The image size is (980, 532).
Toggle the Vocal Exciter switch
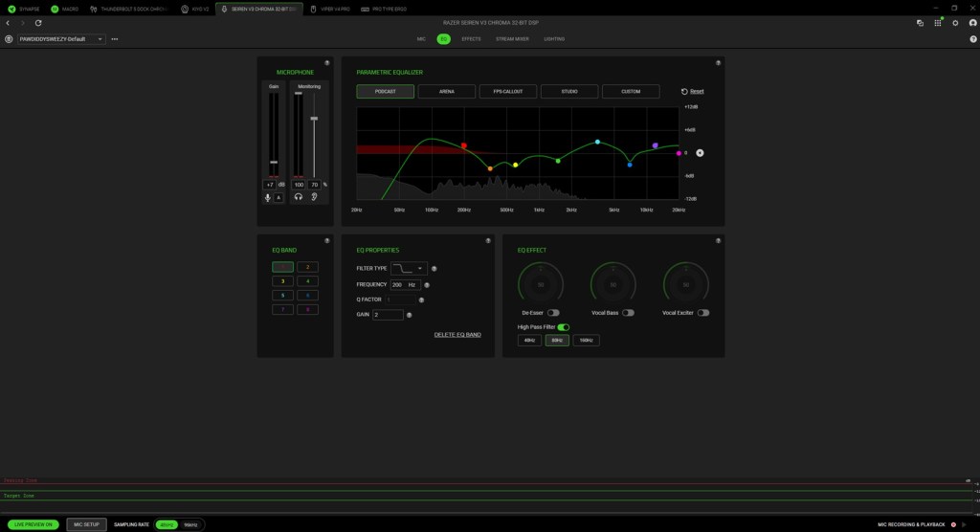(x=703, y=313)
